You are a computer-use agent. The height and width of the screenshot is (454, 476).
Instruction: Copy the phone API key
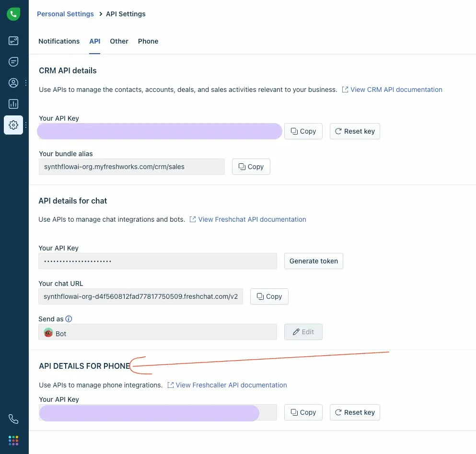[x=303, y=412]
